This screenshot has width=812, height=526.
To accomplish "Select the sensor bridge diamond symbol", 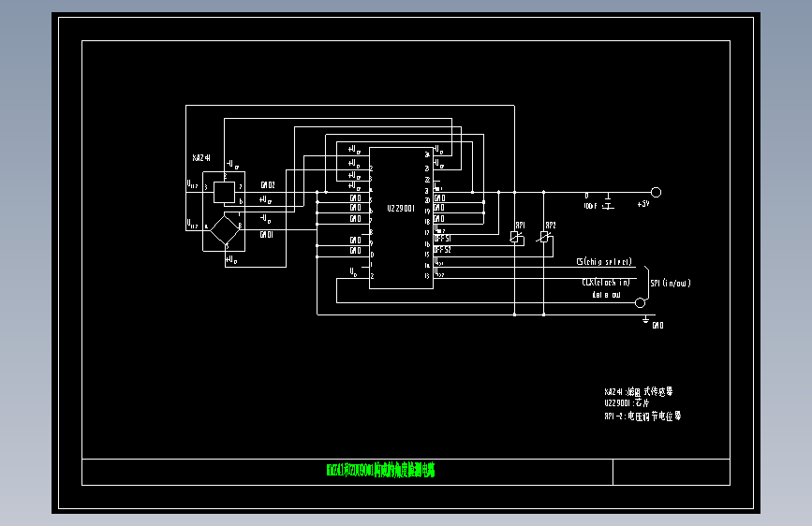I will pos(226,230).
